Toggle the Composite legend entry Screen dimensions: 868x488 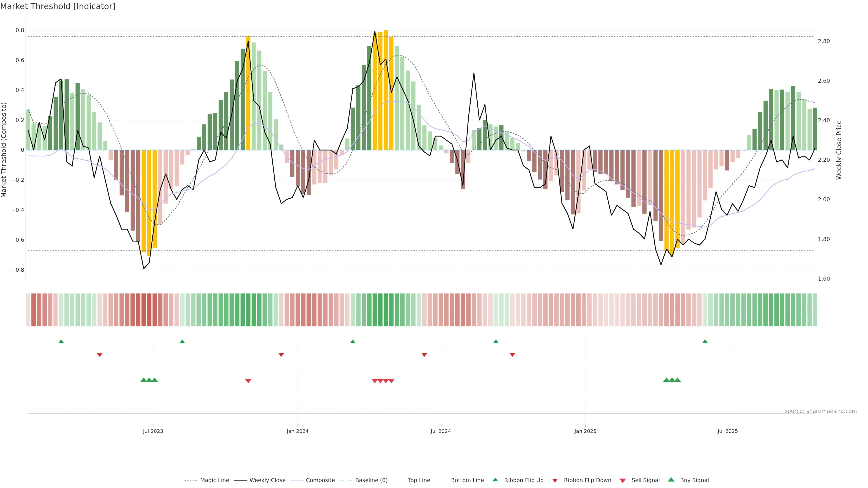click(x=320, y=480)
